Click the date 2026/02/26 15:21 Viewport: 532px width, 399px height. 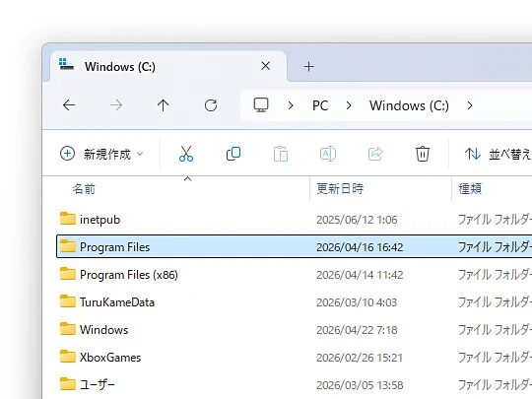coord(360,358)
